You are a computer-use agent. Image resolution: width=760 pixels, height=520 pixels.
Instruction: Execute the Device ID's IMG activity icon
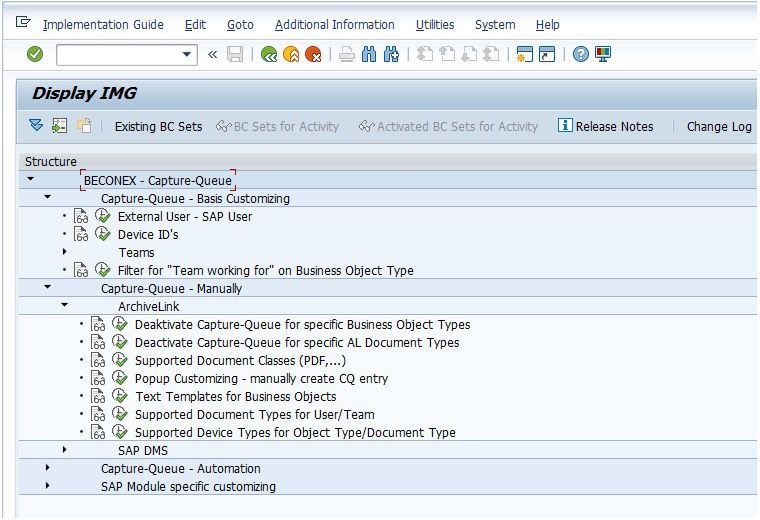[x=102, y=234]
